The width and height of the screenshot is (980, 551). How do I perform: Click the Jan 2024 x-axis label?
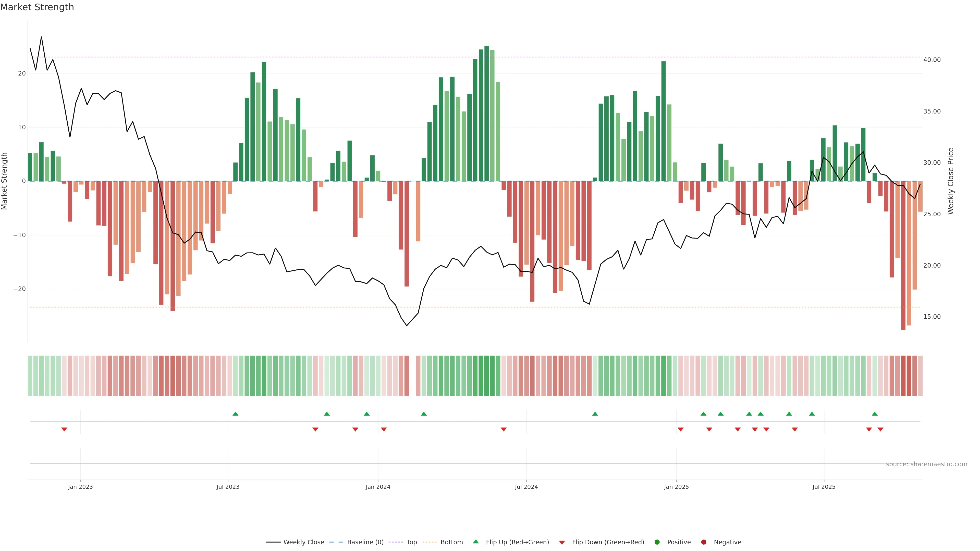(378, 487)
